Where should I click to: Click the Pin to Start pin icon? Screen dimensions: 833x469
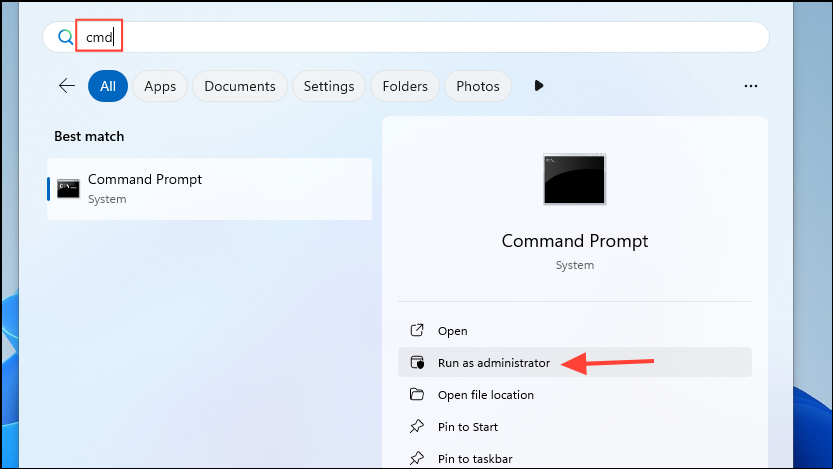pos(417,426)
